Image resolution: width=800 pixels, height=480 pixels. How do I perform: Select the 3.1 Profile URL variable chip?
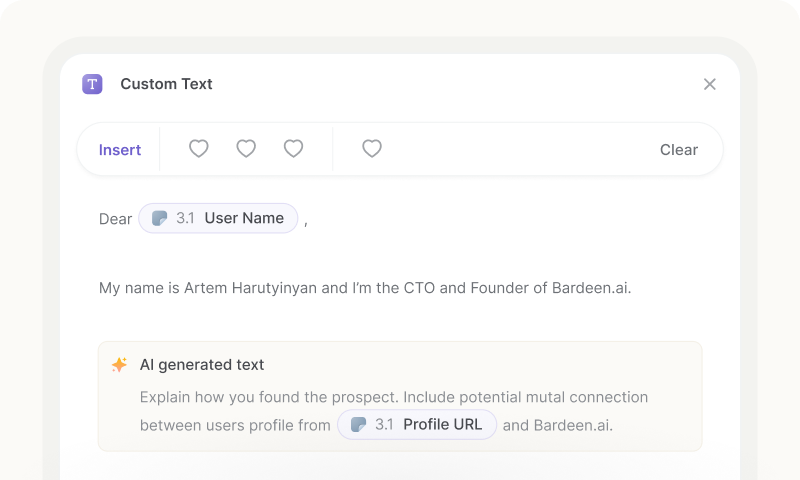(x=417, y=424)
